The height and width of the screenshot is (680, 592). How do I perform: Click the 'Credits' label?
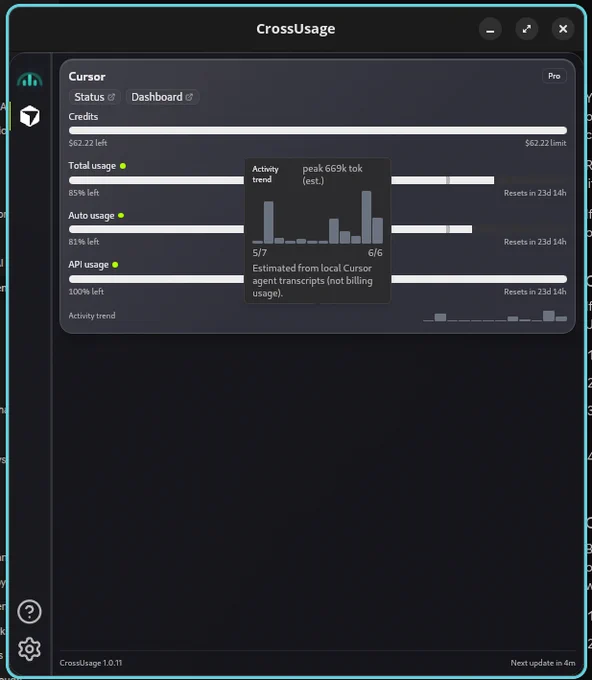83,117
